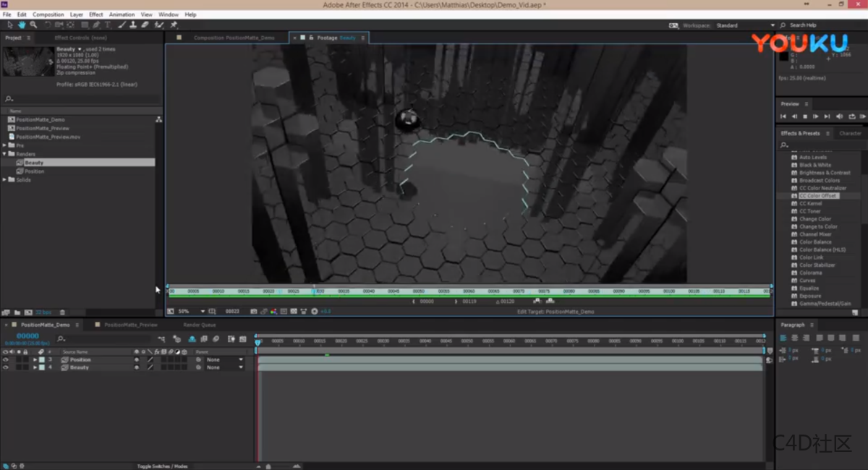Expand the Position layer properties
The width and height of the screenshot is (868, 470).
pyautogui.click(x=35, y=359)
